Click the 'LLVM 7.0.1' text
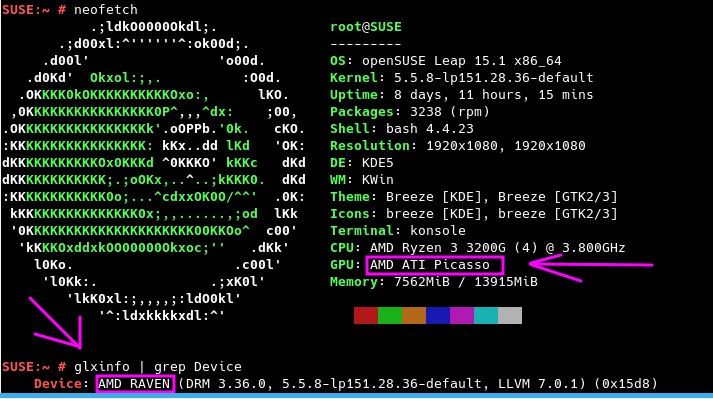 click(x=537, y=384)
